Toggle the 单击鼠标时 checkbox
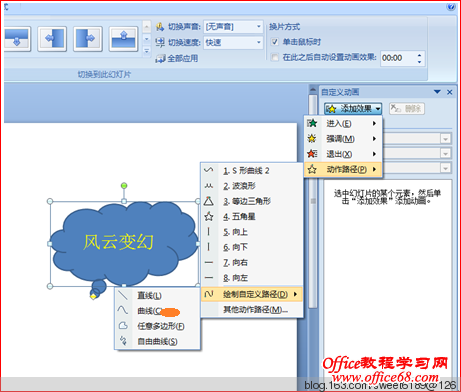Image resolution: width=461 pixels, height=392 pixels. (x=275, y=42)
